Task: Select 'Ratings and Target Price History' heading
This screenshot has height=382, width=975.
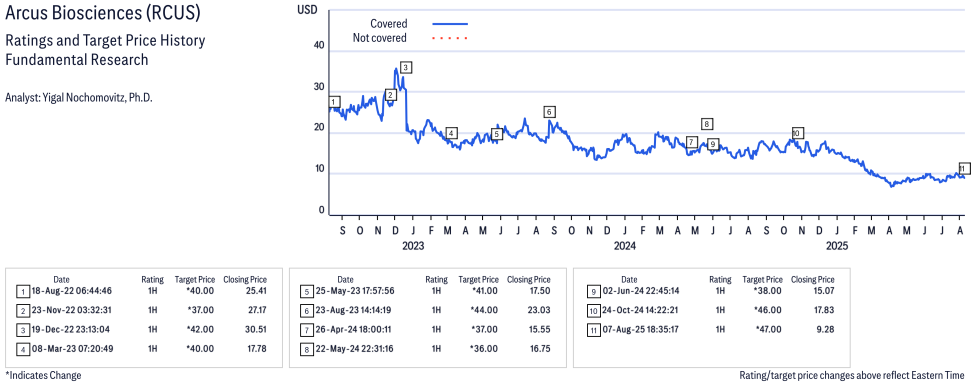Action: [x=105, y=41]
